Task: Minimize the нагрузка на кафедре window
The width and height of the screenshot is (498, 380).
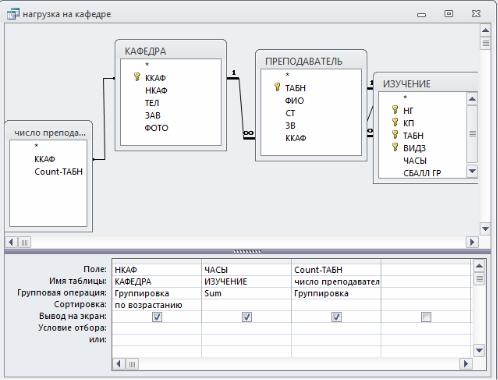Action: [x=422, y=14]
